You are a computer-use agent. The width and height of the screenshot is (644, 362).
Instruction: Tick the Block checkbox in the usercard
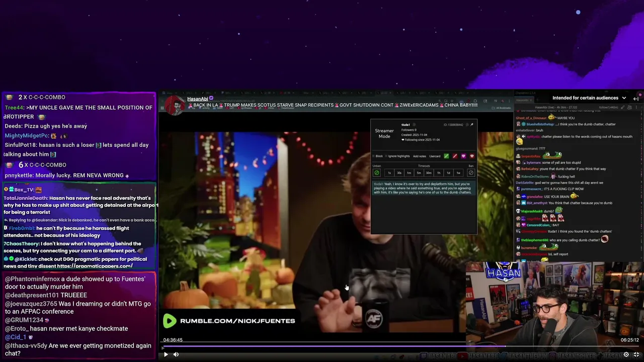373,156
